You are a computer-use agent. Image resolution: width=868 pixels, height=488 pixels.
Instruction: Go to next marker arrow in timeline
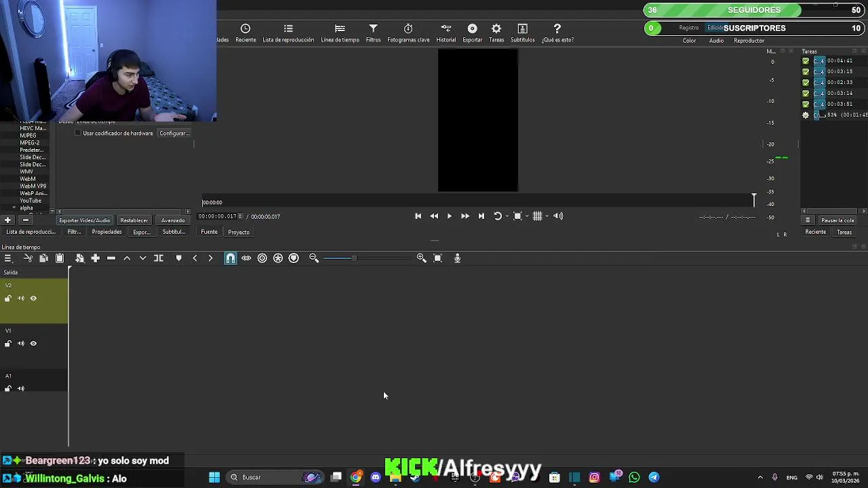click(x=210, y=258)
